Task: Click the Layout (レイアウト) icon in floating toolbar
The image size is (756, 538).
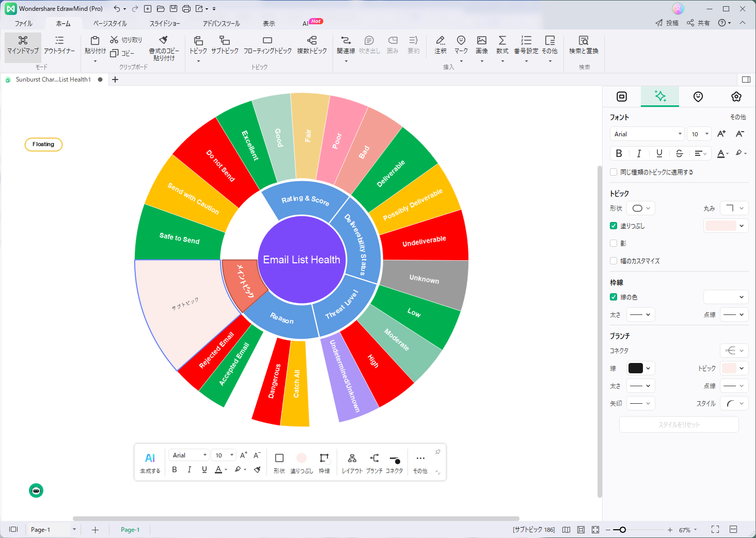Action: pyautogui.click(x=352, y=458)
